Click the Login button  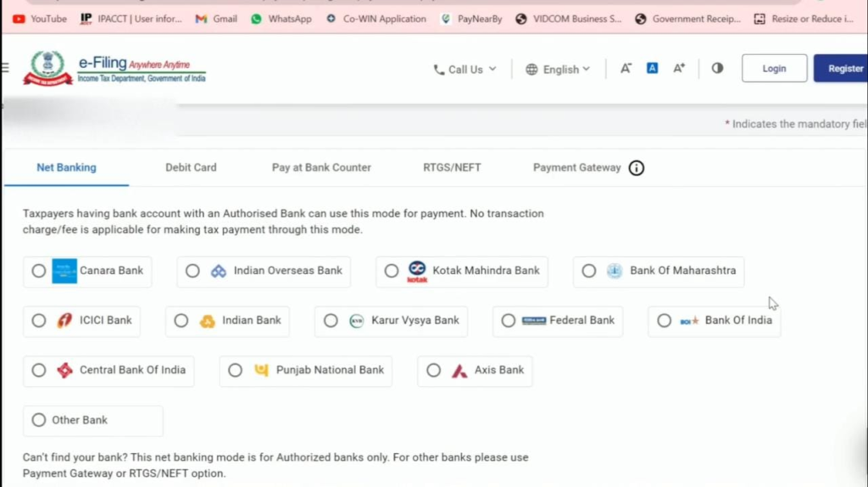pos(774,69)
